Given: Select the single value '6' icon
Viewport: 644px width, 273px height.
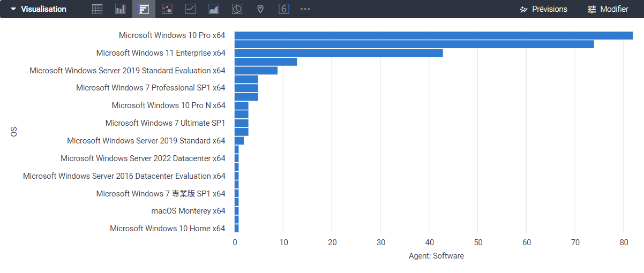Looking at the screenshot, I should tap(284, 9).
